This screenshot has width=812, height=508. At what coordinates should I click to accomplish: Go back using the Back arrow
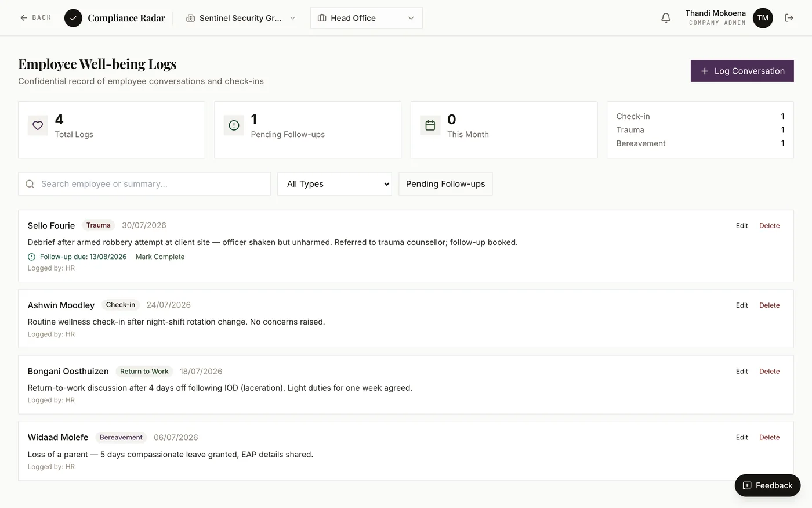point(35,18)
